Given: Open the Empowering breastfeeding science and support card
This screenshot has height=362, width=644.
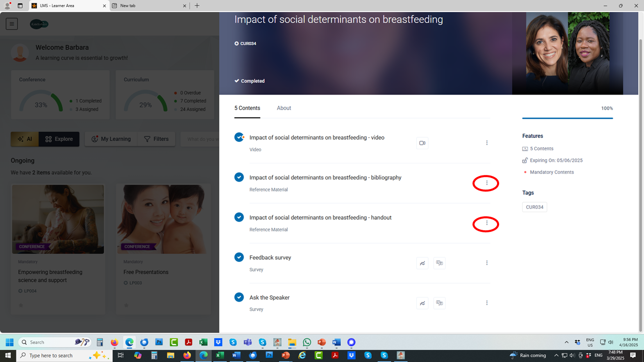Looking at the screenshot, I should point(58,249).
